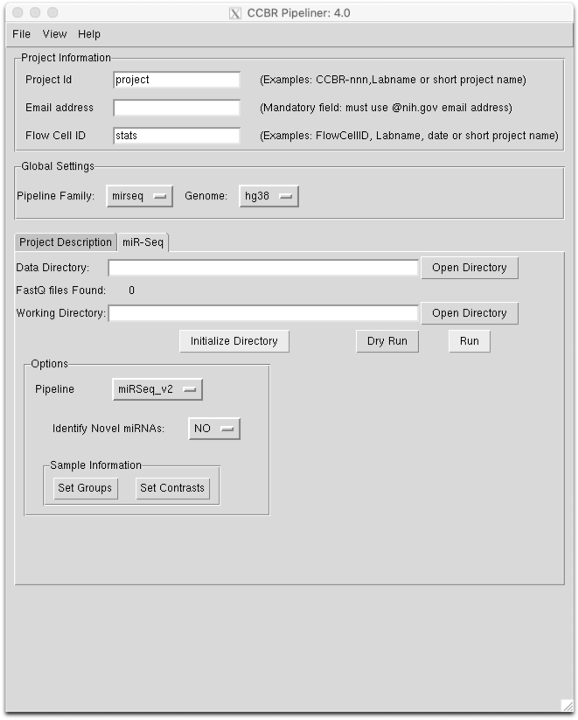The image size is (578, 720).
Task: Click the Flow Cell ID examples hint text
Action: tap(409, 135)
